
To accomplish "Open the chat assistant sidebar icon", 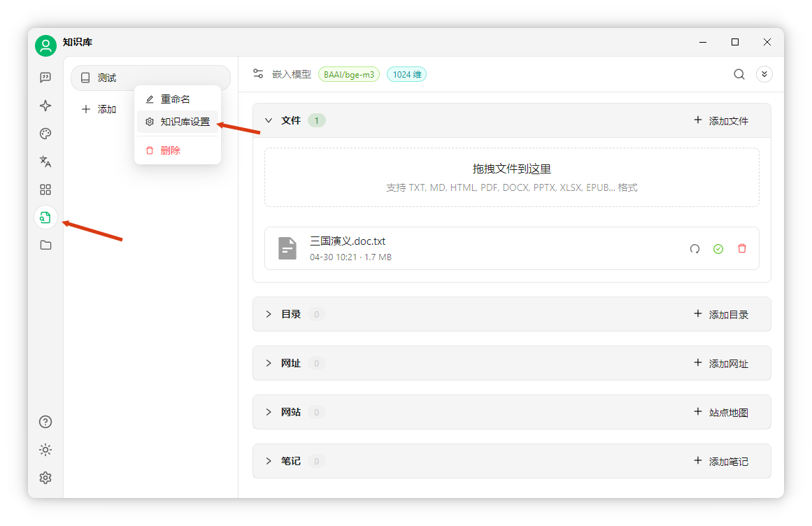I will [45, 78].
